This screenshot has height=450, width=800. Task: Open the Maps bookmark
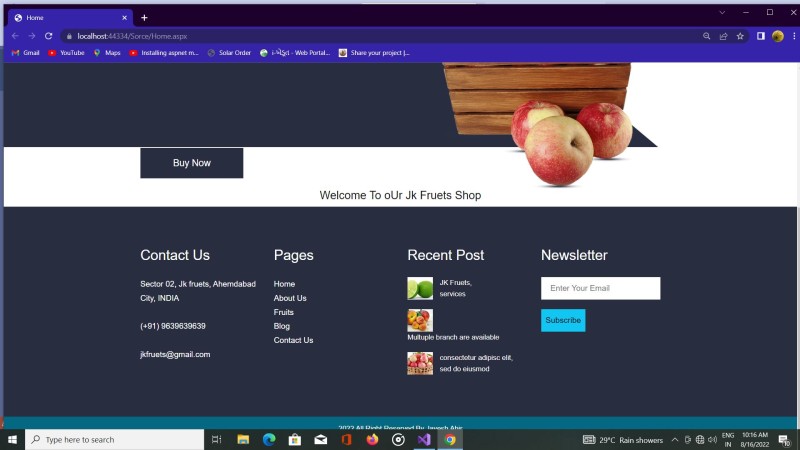pos(107,53)
